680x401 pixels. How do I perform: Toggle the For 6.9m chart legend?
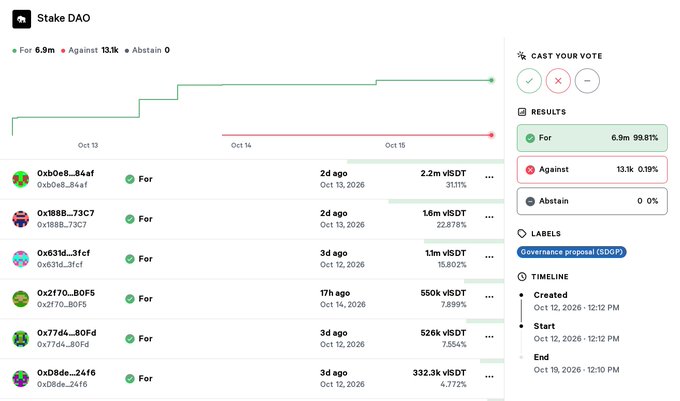click(33, 50)
